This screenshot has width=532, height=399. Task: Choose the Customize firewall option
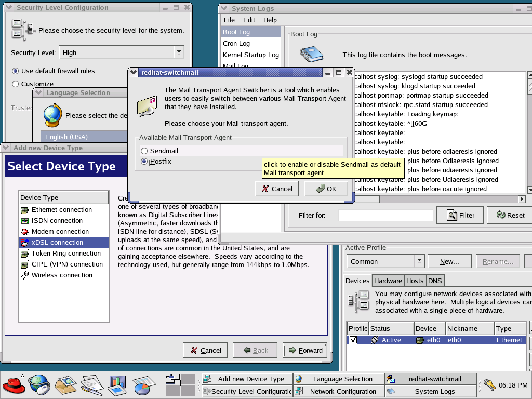coord(16,84)
